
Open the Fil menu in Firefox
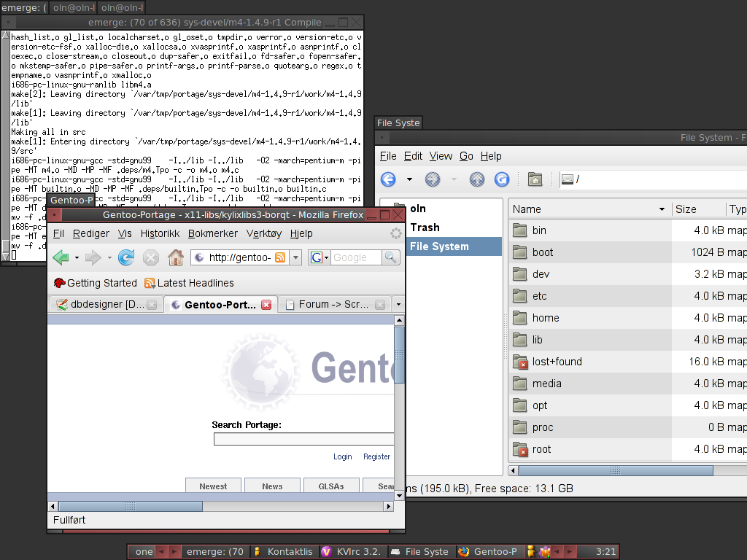click(x=58, y=233)
